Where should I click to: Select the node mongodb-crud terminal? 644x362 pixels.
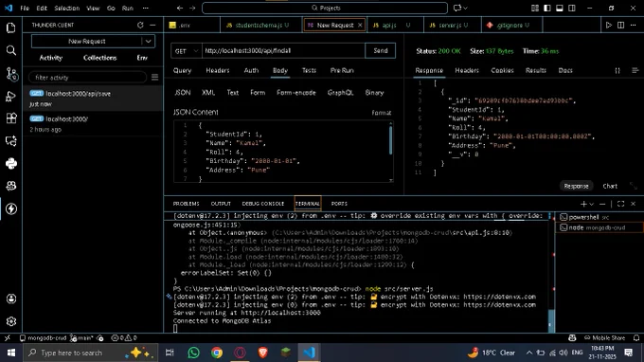[x=599, y=227]
